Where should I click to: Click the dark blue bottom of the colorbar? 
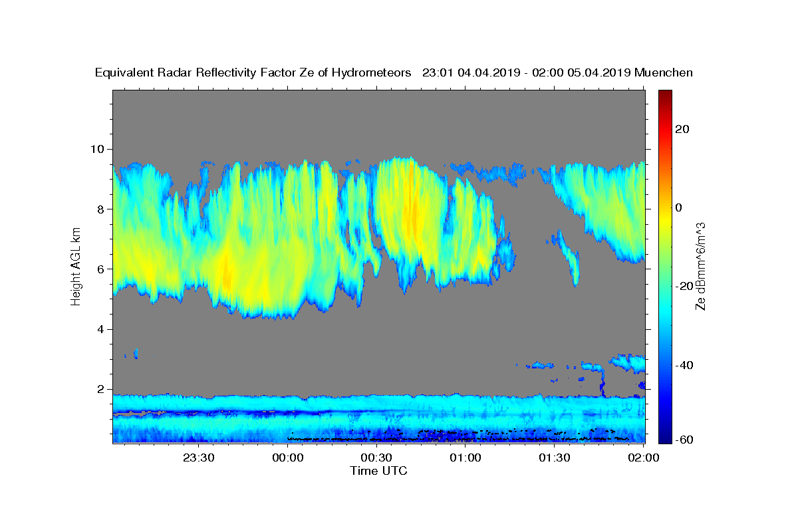coord(665,436)
